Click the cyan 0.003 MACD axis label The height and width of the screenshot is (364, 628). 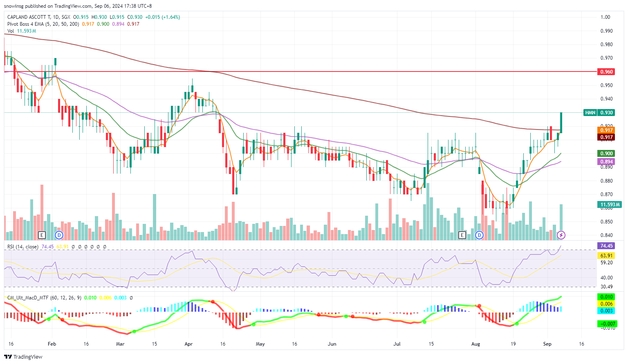[x=606, y=311]
